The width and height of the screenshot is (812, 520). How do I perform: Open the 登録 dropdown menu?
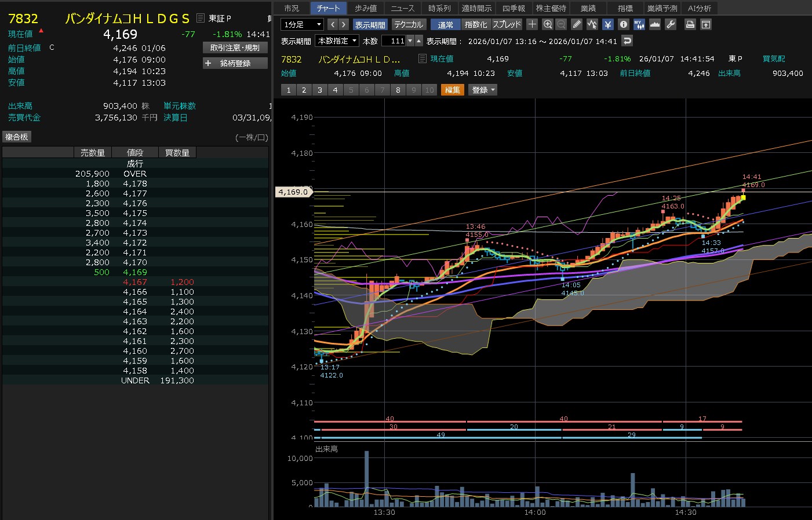[483, 90]
